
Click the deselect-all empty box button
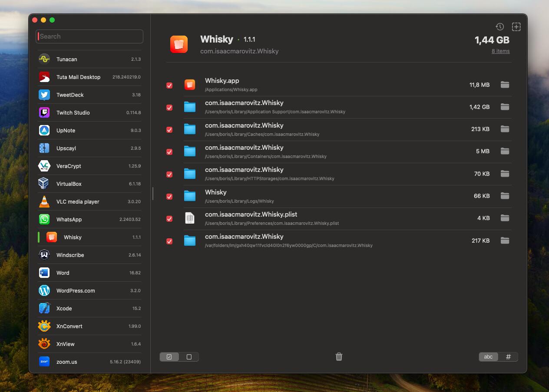189,357
